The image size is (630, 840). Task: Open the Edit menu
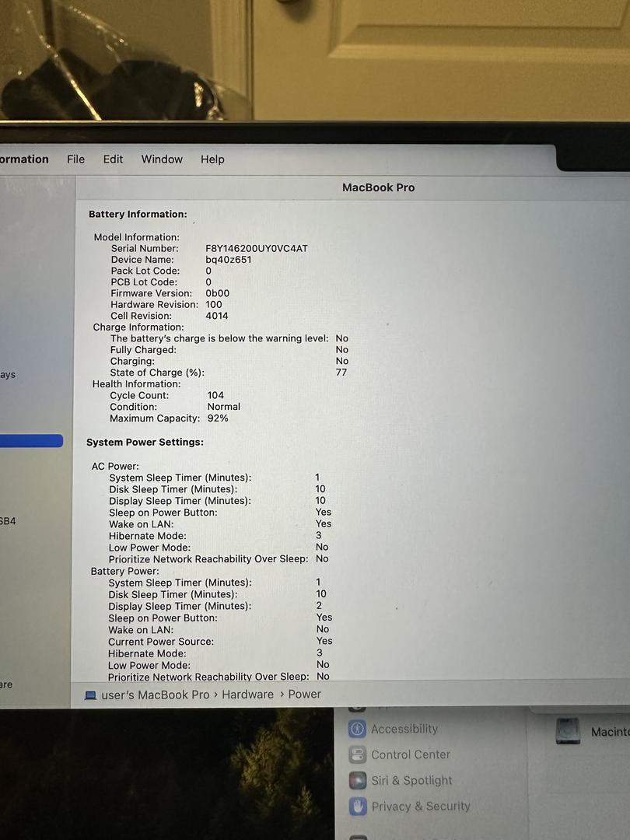pyautogui.click(x=113, y=159)
